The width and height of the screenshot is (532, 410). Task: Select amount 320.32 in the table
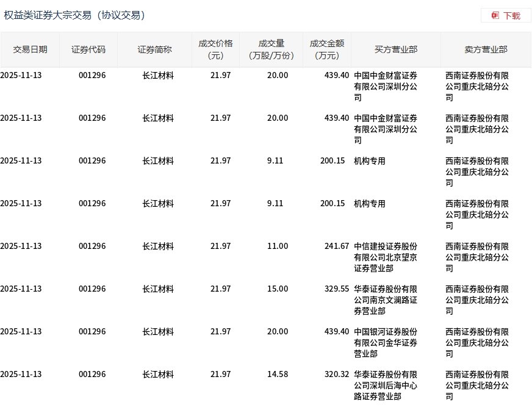pyautogui.click(x=337, y=375)
